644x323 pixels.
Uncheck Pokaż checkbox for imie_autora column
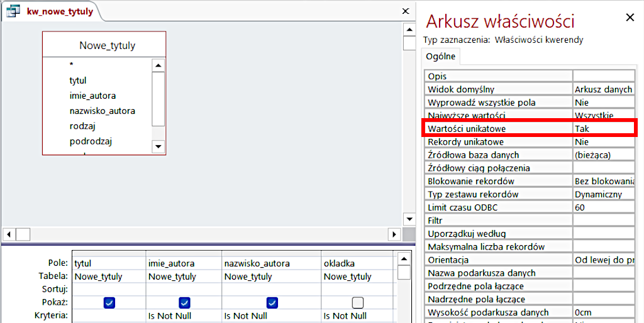[x=184, y=303]
